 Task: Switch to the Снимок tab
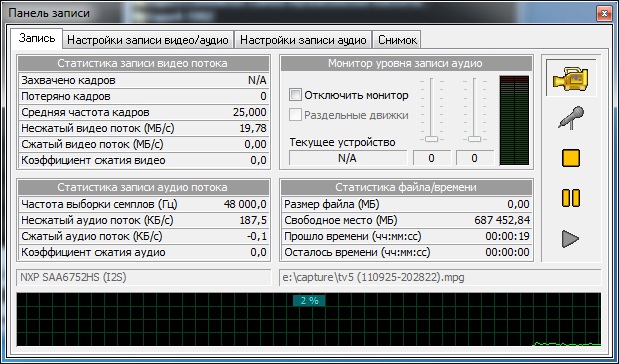(x=397, y=40)
